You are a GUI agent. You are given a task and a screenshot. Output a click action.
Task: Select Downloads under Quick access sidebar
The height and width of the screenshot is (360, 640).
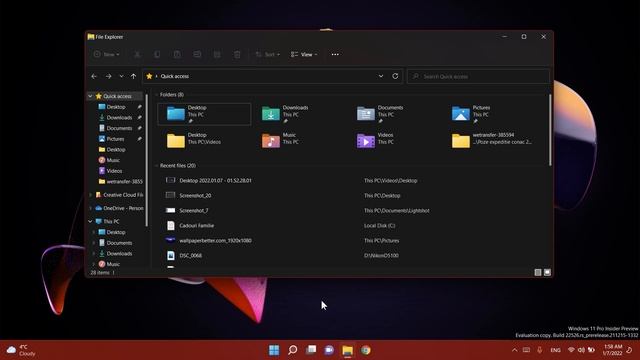point(119,118)
